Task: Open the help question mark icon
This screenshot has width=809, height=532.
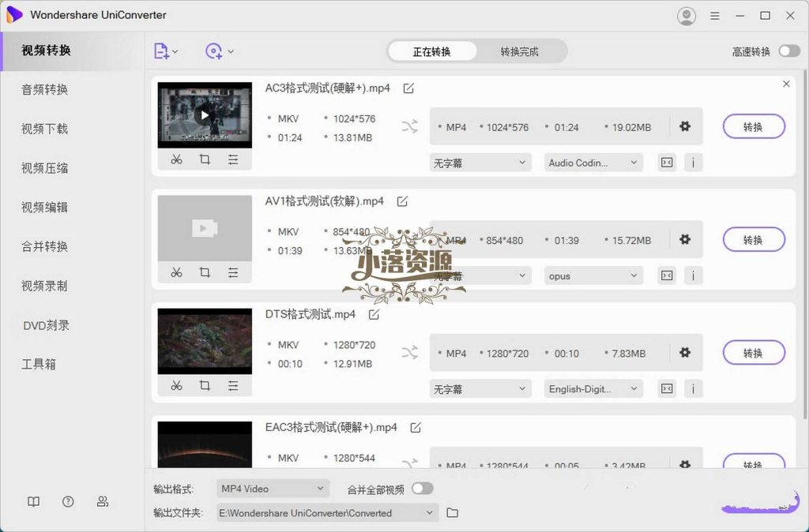Action: point(68,501)
